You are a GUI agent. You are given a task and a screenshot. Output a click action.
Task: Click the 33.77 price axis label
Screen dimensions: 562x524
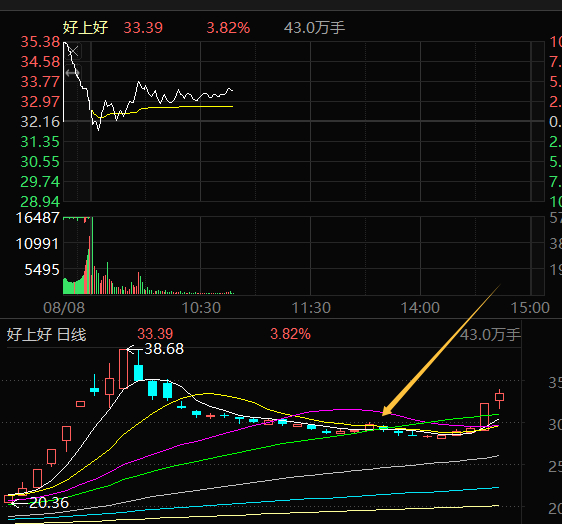point(40,82)
